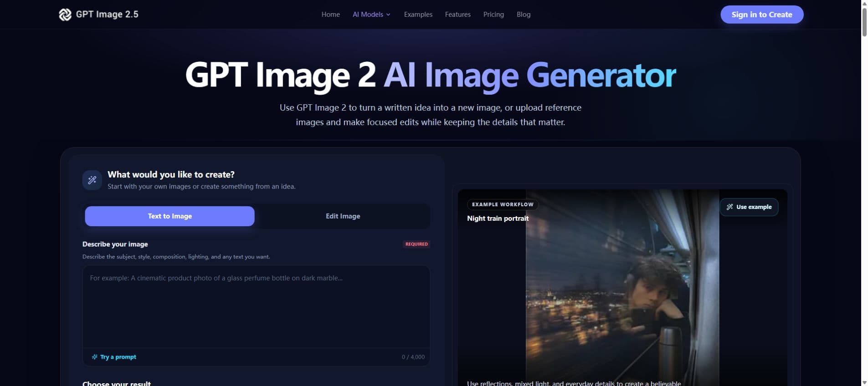Click the Night train portrait example image
The height and width of the screenshot is (386, 868).
coord(622,288)
